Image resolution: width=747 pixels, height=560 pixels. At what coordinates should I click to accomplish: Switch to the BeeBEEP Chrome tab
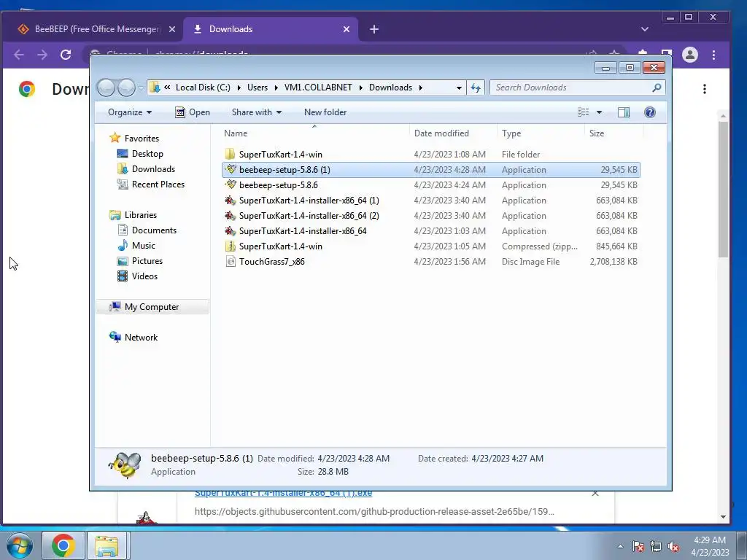(96, 29)
